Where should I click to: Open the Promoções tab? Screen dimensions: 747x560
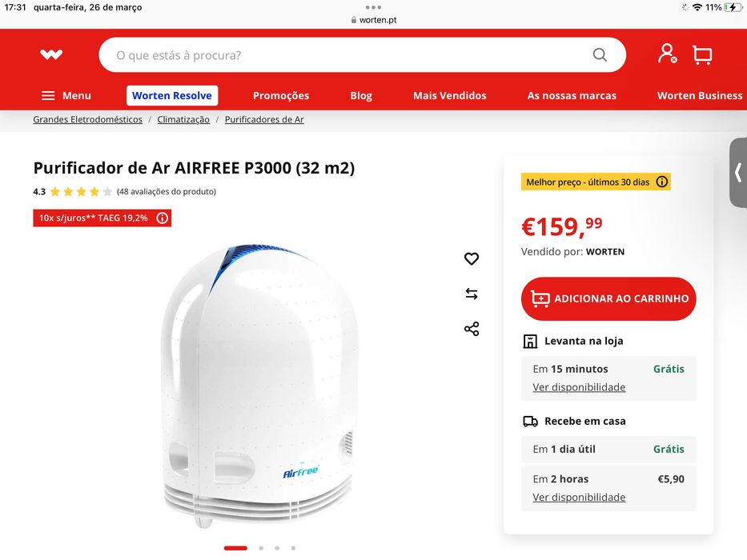click(x=280, y=96)
